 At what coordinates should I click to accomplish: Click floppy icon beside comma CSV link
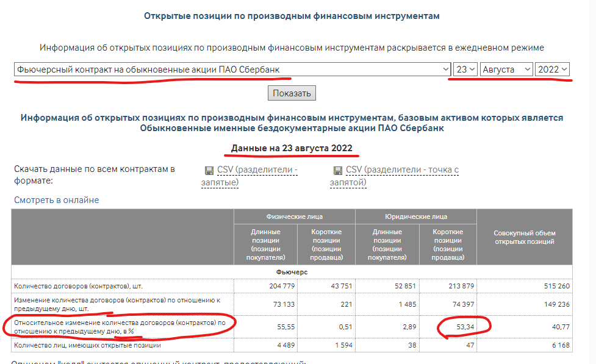[x=209, y=170]
